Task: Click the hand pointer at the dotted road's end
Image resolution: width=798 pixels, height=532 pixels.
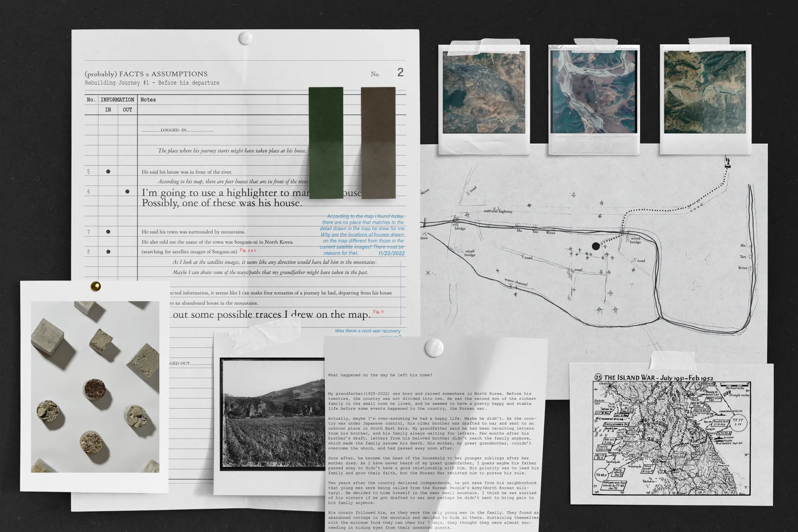Action: pos(727,162)
